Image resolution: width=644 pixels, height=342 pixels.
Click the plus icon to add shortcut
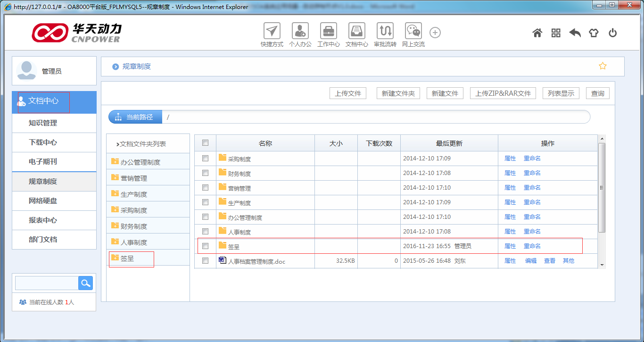pyautogui.click(x=435, y=33)
